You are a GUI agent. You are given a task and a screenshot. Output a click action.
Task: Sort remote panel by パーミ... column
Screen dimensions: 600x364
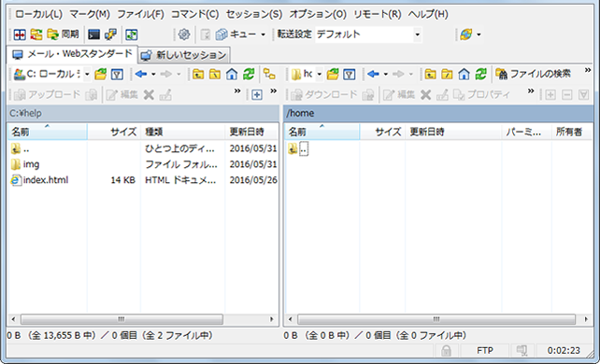click(x=526, y=133)
